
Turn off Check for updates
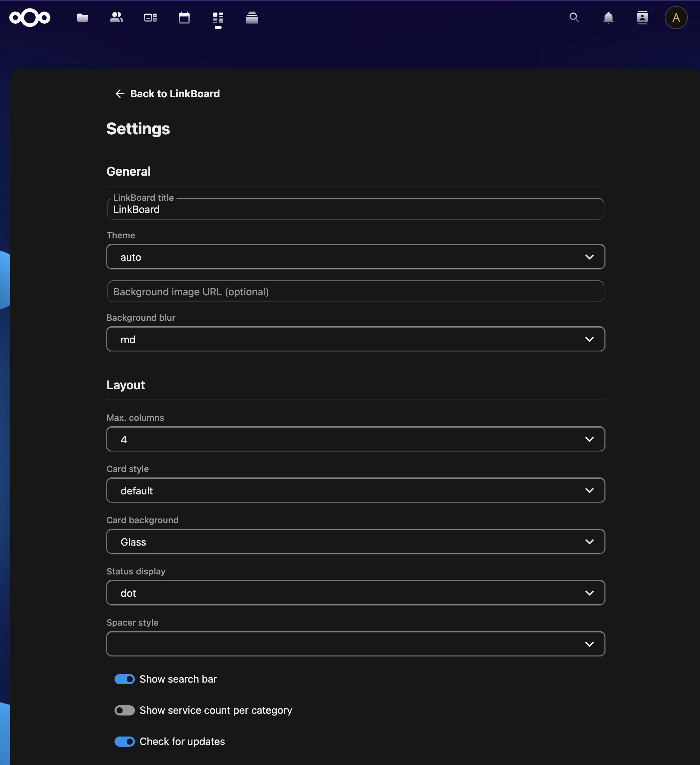(124, 742)
